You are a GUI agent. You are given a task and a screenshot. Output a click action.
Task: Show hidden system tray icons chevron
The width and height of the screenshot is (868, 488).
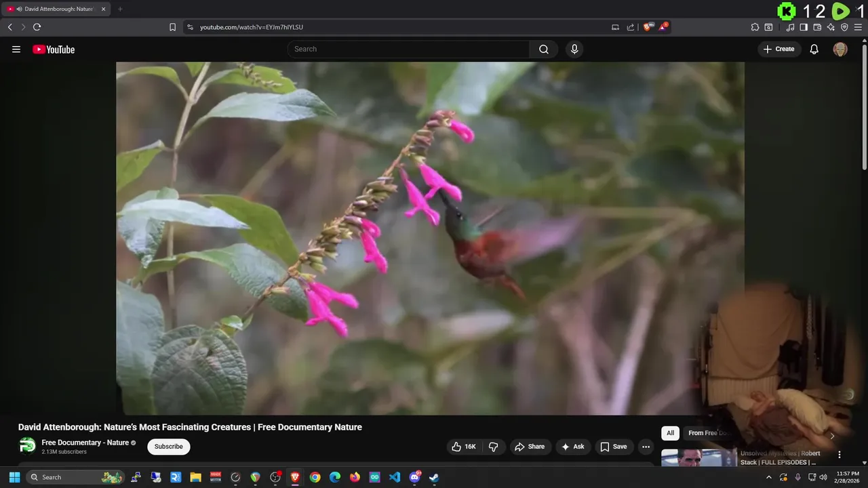point(768,477)
